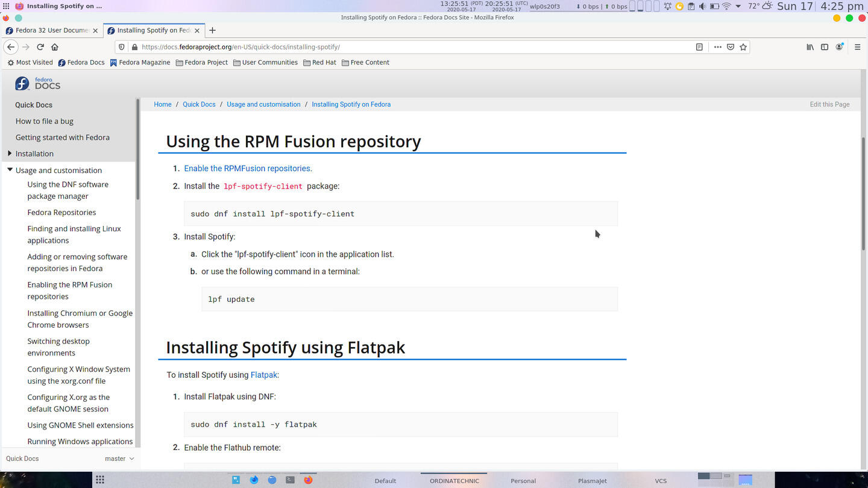Launch Firefox from the bottom taskbar
Screen dimensions: 868x488
point(308,480)
